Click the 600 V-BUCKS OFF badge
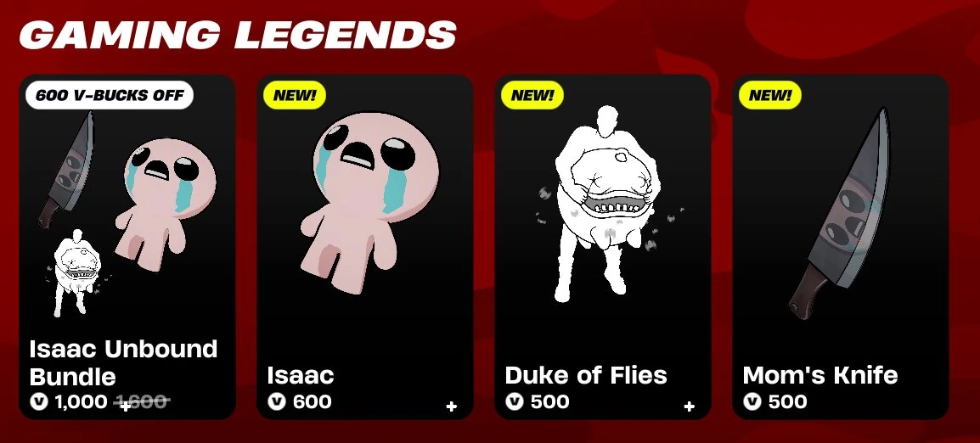980x443 pixels. pyautogui.click(x=110, y=96)
